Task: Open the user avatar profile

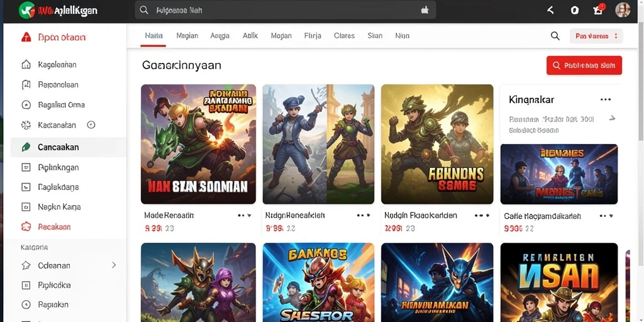Action: tap(623, 10)
